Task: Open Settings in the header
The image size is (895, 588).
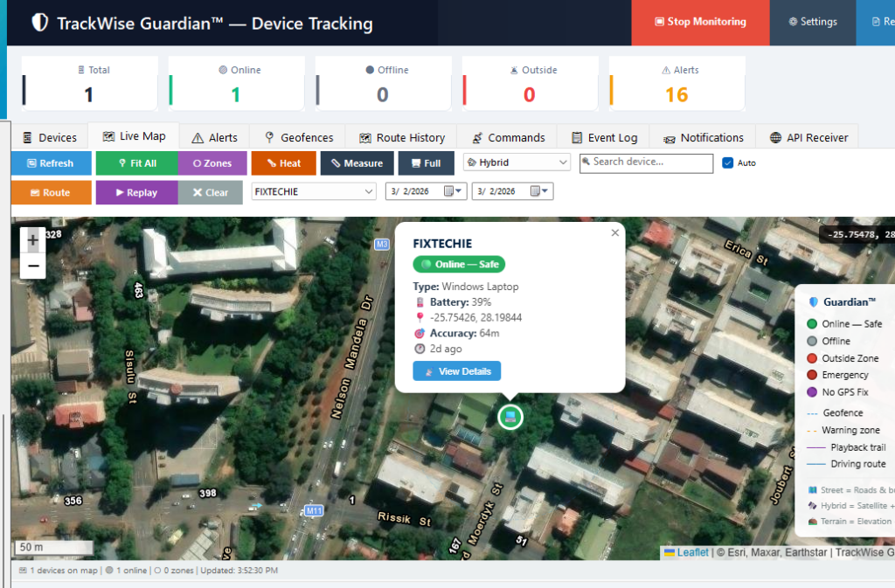Action: pyautogui.click(x=813, y=22)
